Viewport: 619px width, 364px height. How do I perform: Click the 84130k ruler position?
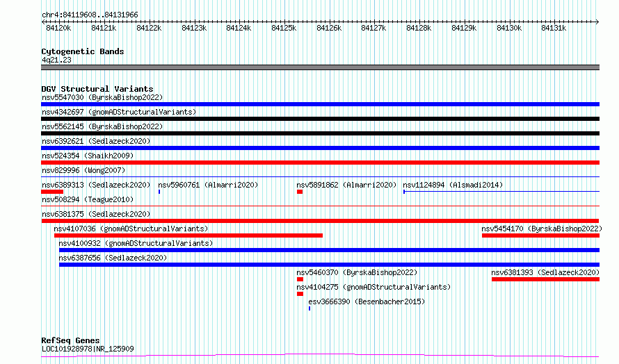pos(509,28)
